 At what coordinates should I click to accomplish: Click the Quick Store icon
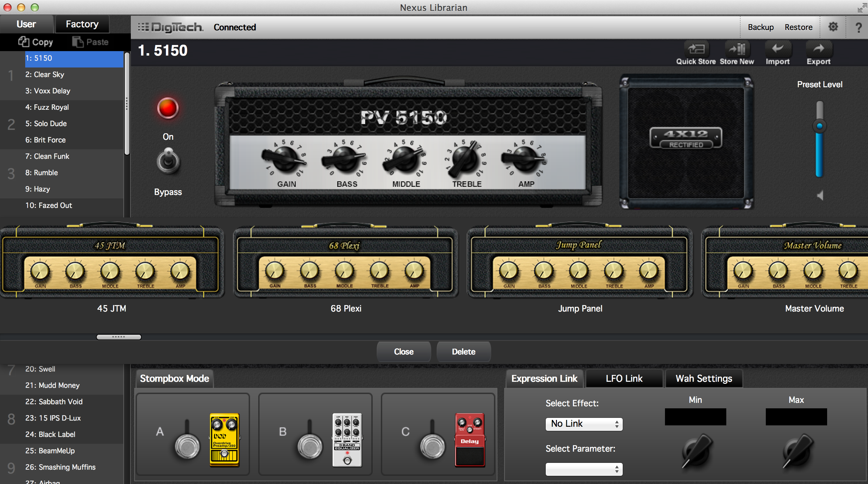[696, 49]
